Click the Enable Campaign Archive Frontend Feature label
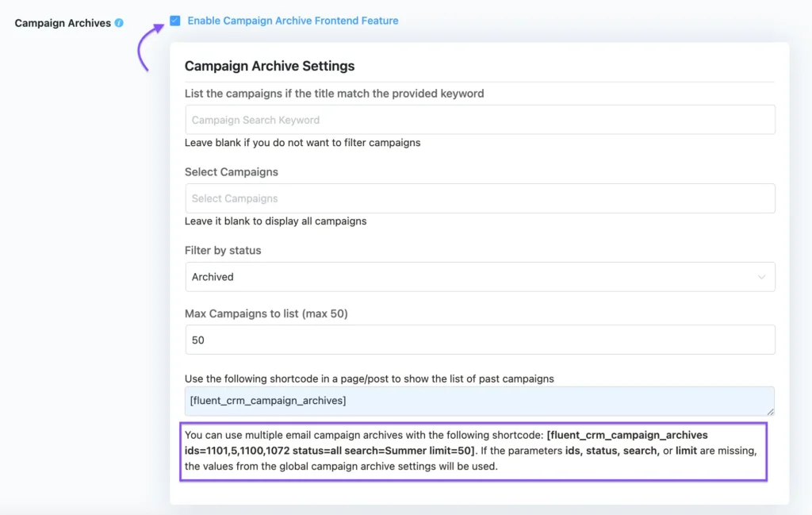This screenshot has height=515, width=812. (293, 21)
